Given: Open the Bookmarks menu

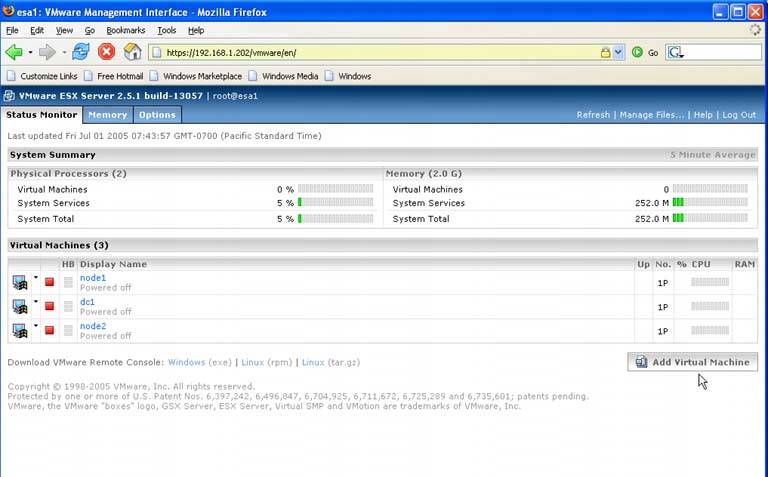Looking at the screenshot, I should tap(125, 31).
